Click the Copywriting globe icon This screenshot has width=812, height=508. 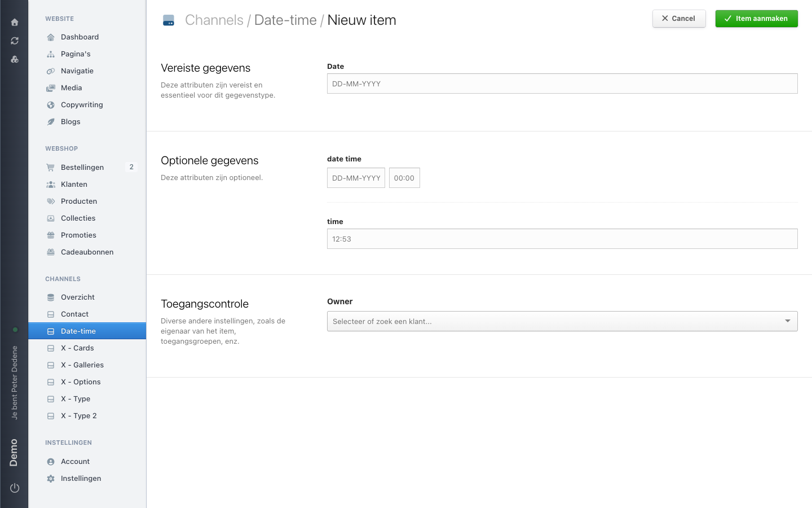(x=51, y=105)
